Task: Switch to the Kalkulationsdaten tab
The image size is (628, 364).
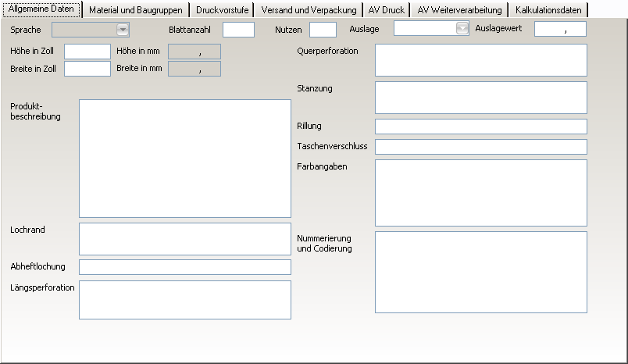Action: pyautogui.click(x=548, y=10)
